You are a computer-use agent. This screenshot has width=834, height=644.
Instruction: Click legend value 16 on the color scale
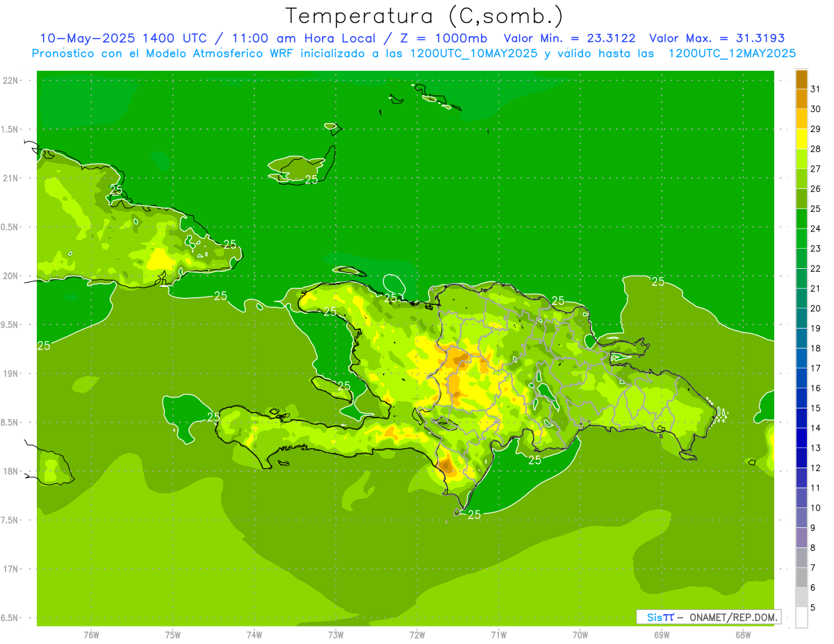click(x=815, y=388)
